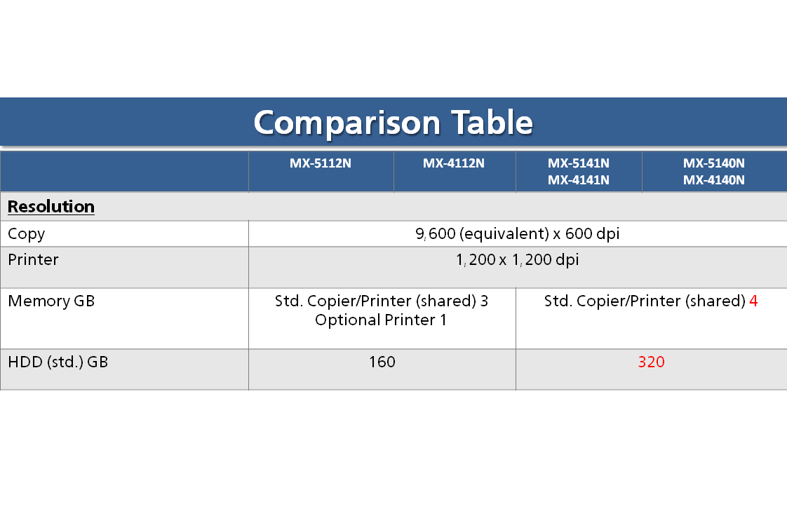Click the MX-4140N model name
The width and height of the screenshot is (787, 532).
(x=714, y=180)
